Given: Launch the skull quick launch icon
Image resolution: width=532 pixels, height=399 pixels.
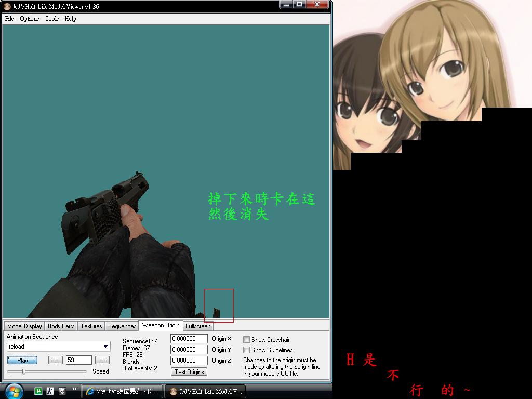Looking at the screenshot, I should click(62, 391).
